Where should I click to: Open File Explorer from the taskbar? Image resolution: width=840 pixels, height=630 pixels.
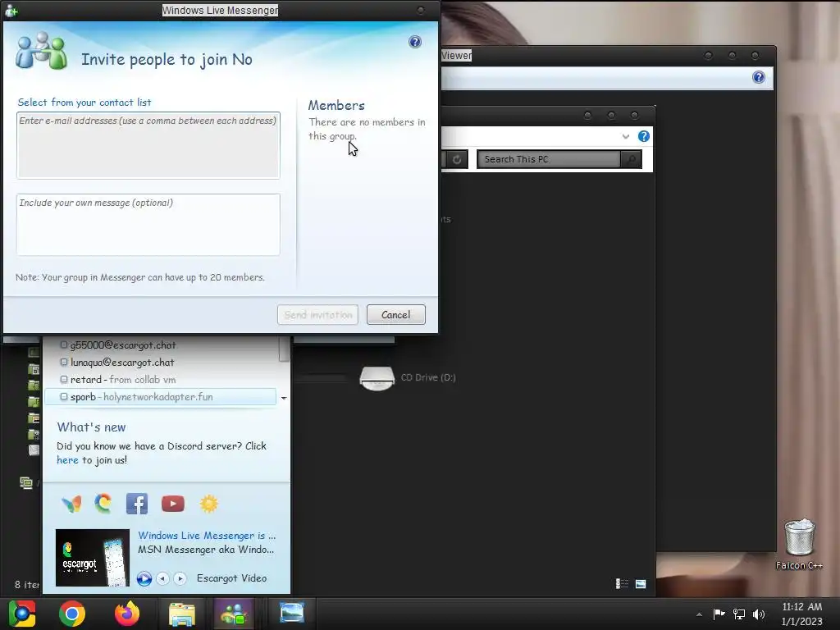click(x=182, y=614)
